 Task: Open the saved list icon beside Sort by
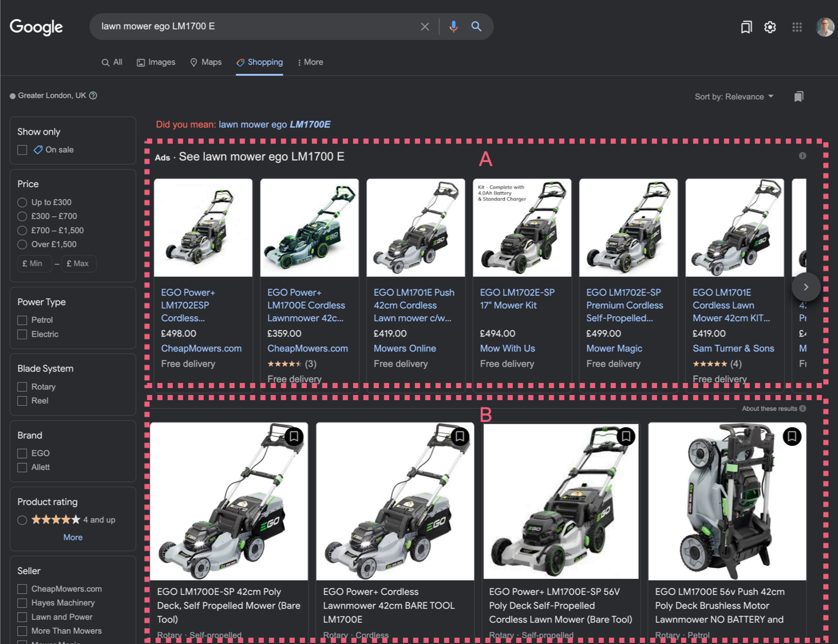(x=799, y=97)
